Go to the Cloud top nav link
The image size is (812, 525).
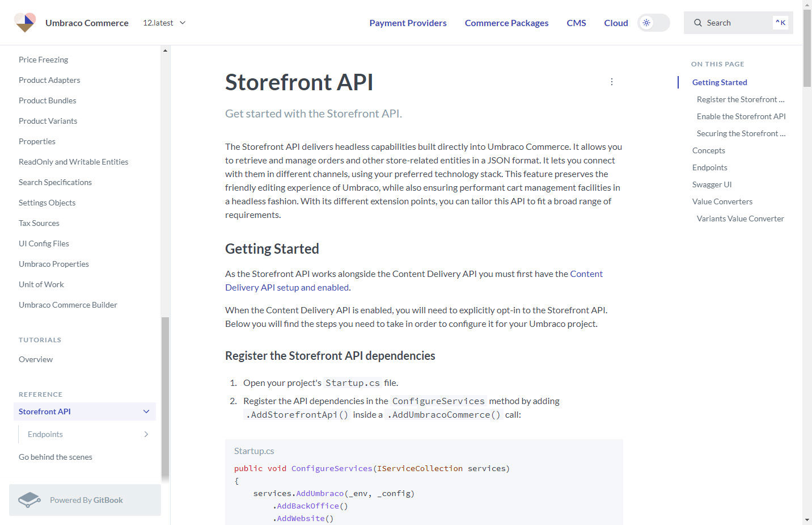(616, 23)
